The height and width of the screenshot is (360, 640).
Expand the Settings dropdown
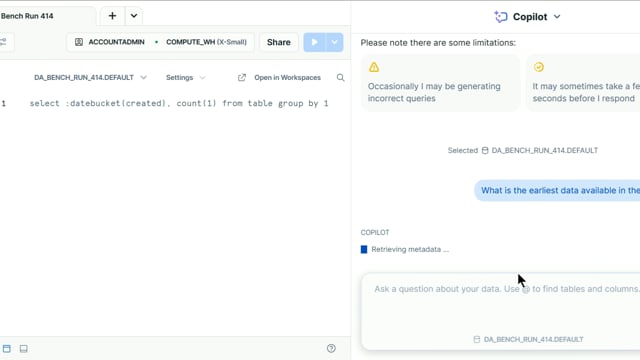[185, 78]
